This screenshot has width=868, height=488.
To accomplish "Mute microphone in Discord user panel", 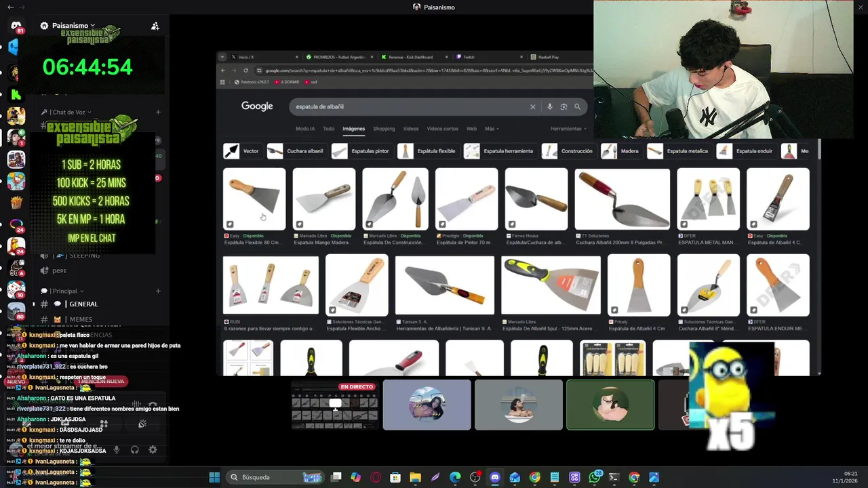I will point(117,449).
